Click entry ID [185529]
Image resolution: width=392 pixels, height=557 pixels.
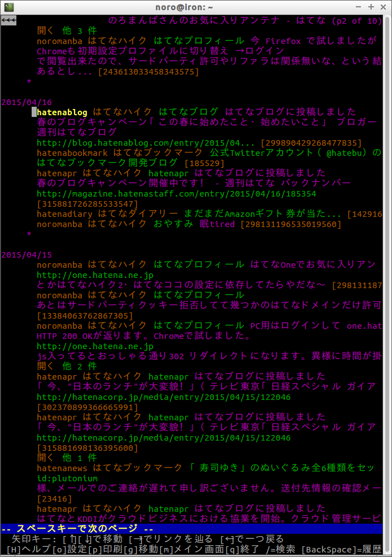204,163
